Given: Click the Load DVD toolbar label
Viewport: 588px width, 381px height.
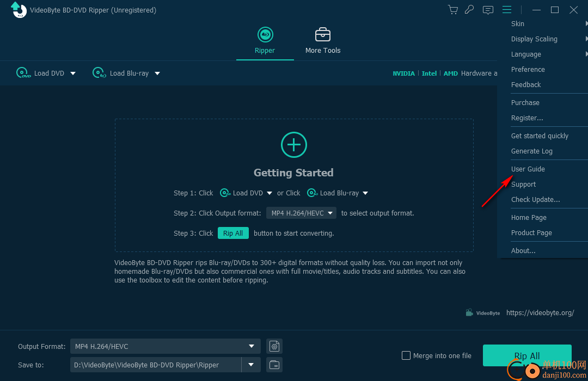Looking at the screenshot, I should [49, 73].
